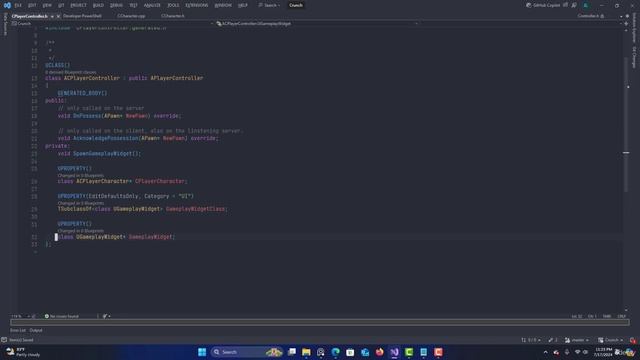Switch to Developer PowerShell tab
The image size is (640, 360).
point(82,16)
